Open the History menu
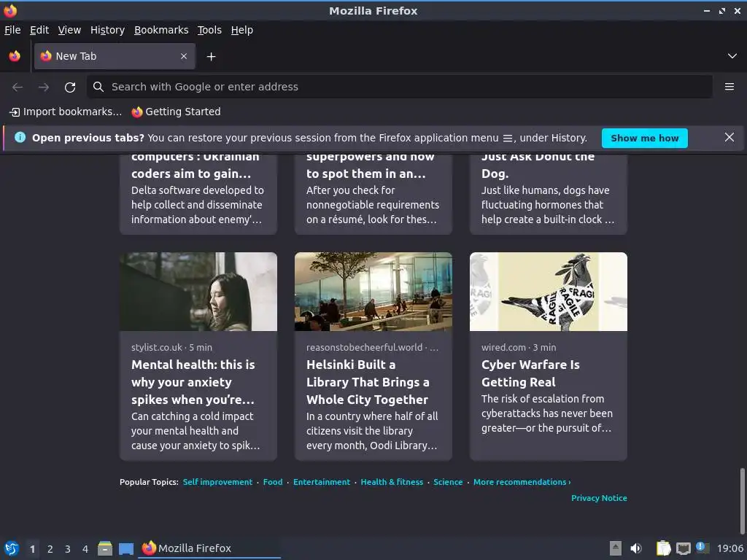Image resolution: width=747 pixels, height=560 pixels. pyautogui.click(x=107, y=30)
